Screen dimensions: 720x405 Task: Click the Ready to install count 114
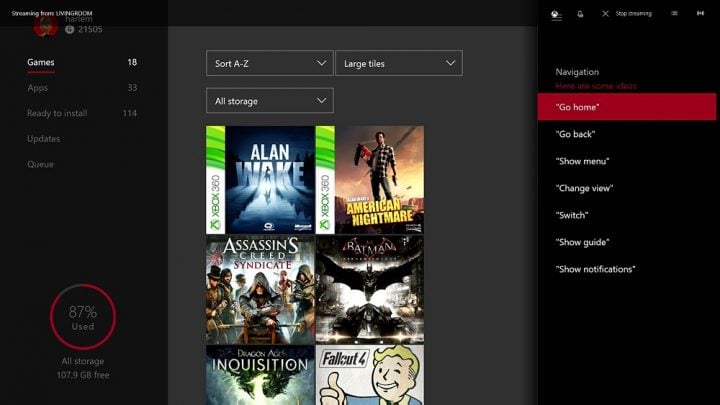pyautogui.click(x=129, y=113)
